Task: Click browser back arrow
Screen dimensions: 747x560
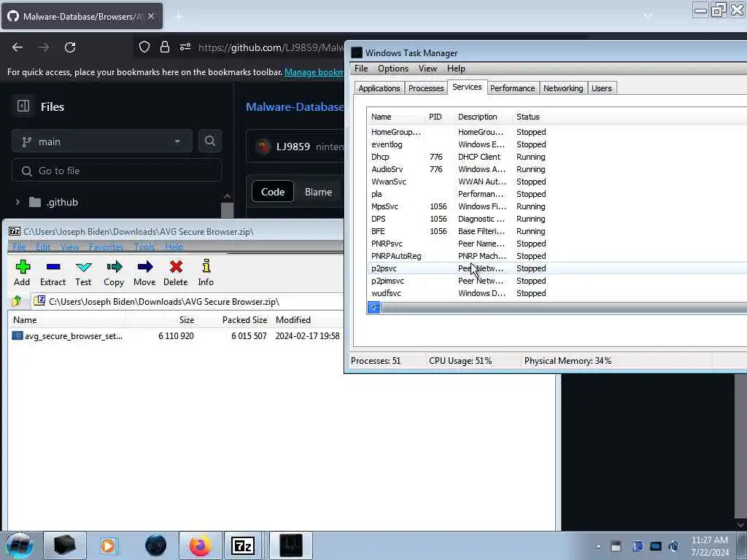Action: [x=18, y=47]
